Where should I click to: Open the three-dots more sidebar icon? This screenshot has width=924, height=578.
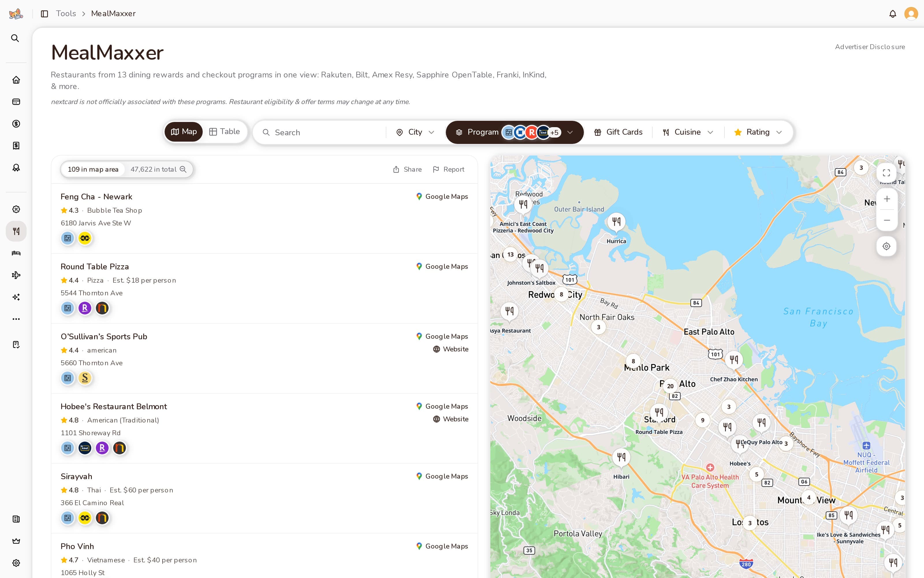coord(16,319)
